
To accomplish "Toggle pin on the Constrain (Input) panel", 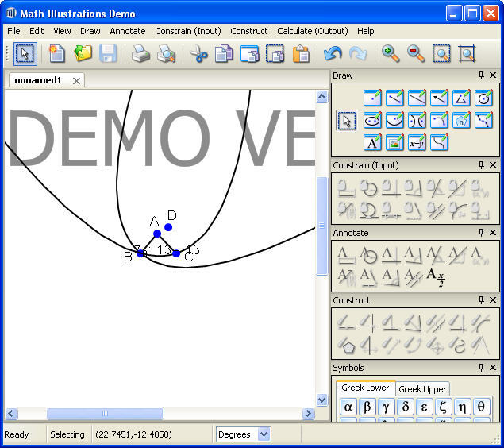I will pos(481,165).
